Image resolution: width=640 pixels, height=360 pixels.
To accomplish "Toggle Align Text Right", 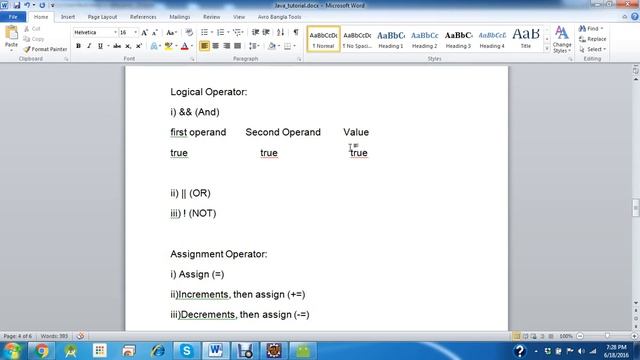I will click(227, 46).
